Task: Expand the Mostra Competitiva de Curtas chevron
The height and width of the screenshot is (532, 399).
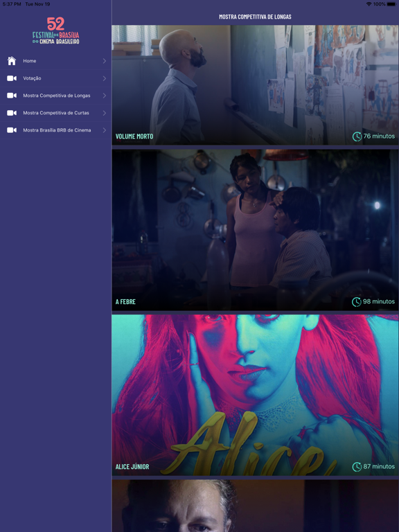Action: coord(104,113)
